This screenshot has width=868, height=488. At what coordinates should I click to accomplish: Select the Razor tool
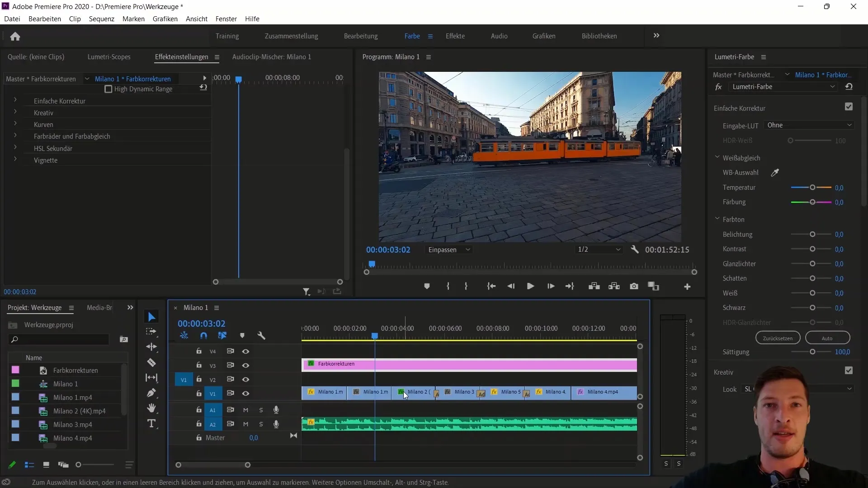click(x=151, y=362)
